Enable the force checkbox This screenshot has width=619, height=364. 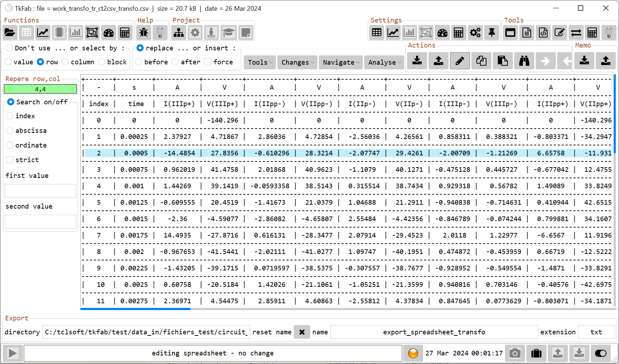click(x=208, y=62)
